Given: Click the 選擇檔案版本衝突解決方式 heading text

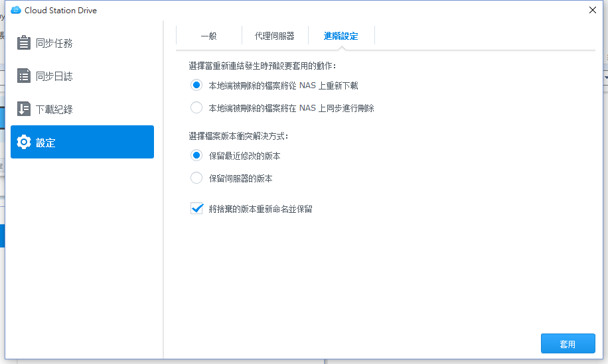Looking at the screenshot, I should tap(238, 137).
